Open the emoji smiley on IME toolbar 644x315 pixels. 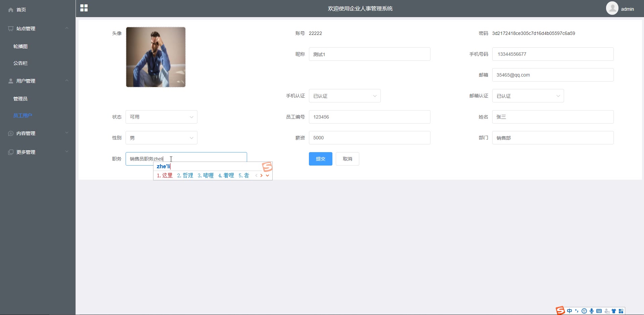click(584, 311)
